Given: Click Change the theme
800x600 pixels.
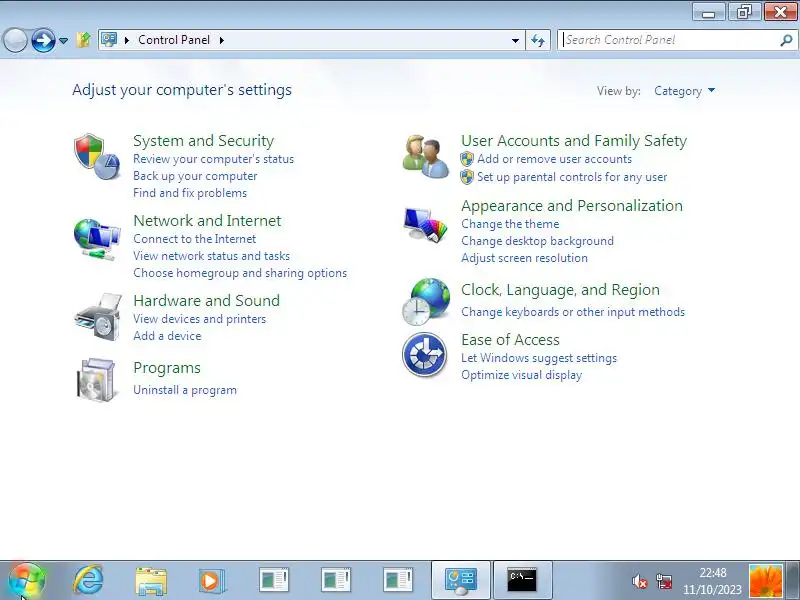Looking at the screenshot, I should click(x=510, y=224).
